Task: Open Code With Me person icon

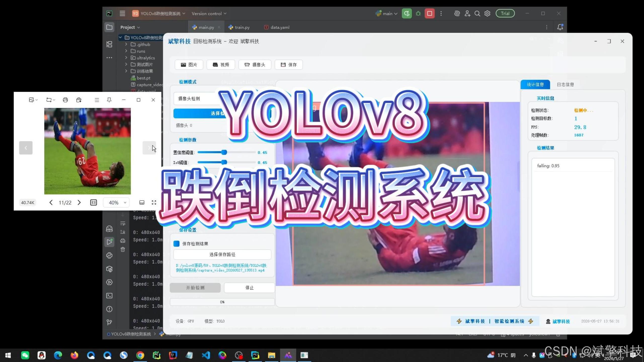Action: [x=467, y=13]
